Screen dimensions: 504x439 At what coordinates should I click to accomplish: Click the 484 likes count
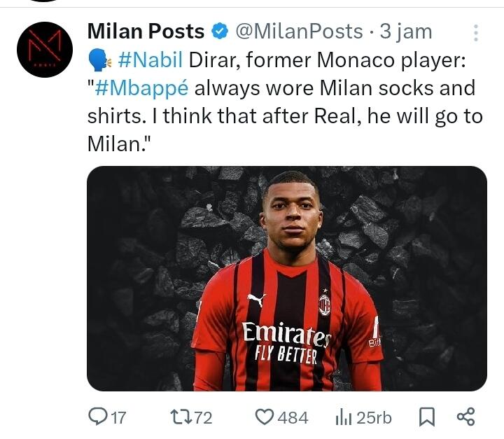click(293, 418)
